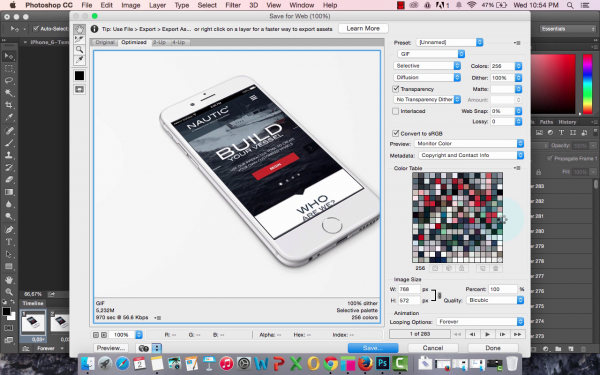Screen dimensions: 600x375
Task: Click the hue spectrum strip in Color panel
Action: (x=587, y=84)
